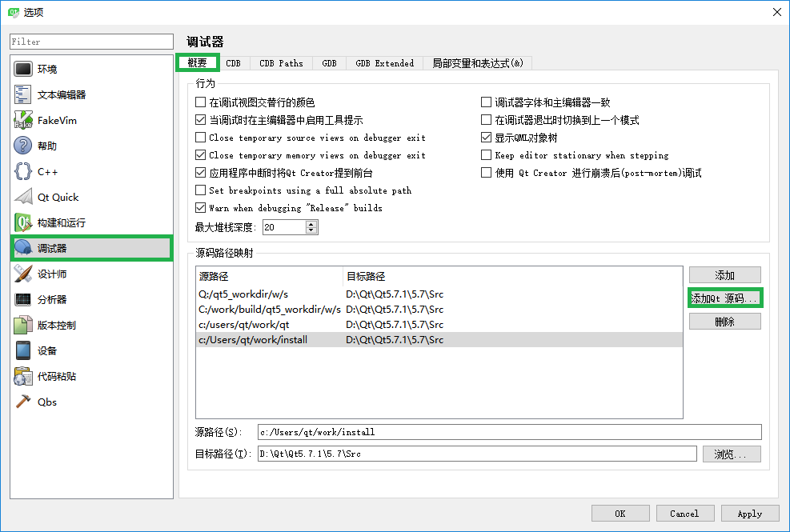Screen dimensions: 790x532
Task: Click the Filter input field
Action: click(90, 41)
